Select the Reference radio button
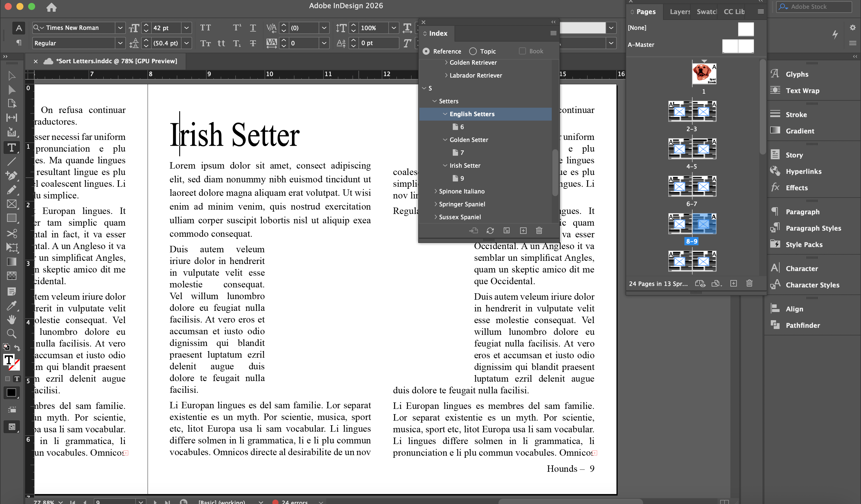This screenshot has width=861, height=504. pyautogui.click(x=426, y=51)
